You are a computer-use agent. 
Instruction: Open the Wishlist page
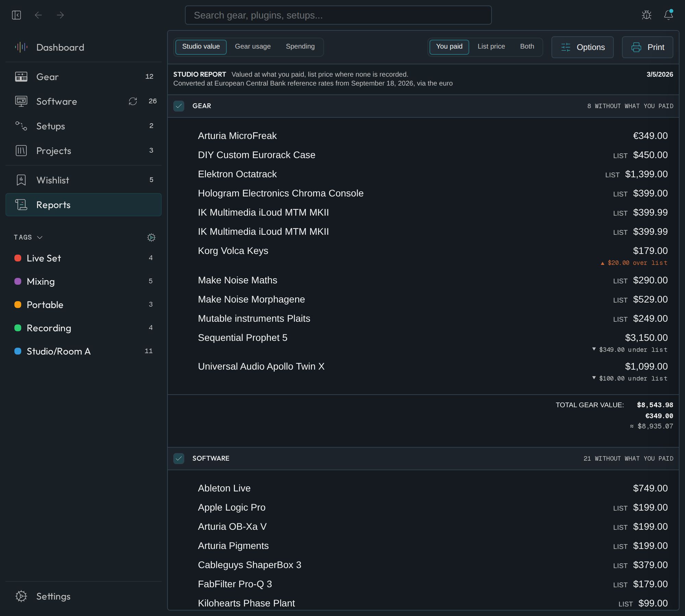[84, 180]
